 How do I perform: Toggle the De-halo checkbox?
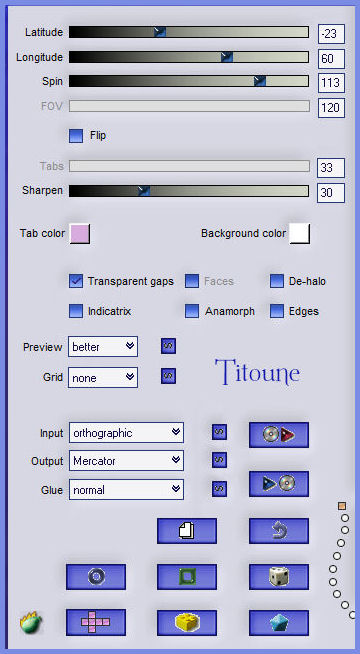(277, 281)
